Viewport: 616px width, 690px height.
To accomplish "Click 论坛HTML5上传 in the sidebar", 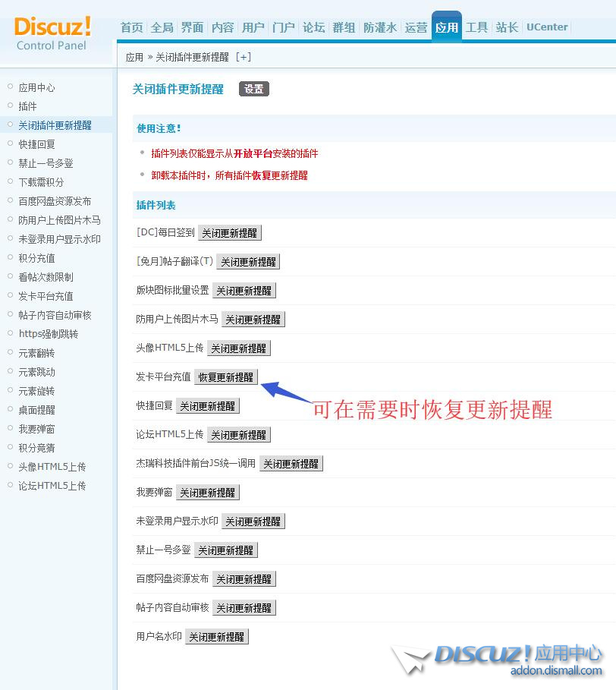I will point(52,486).
